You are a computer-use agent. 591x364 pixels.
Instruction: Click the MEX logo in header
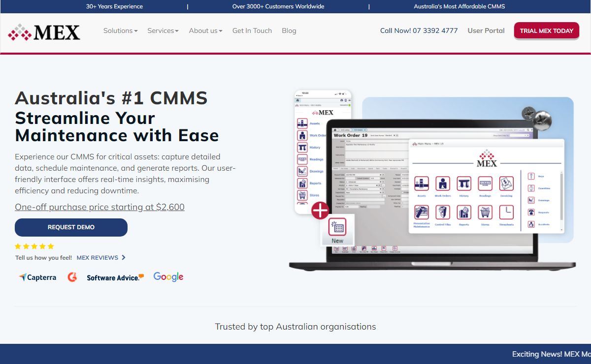point(44,32)
